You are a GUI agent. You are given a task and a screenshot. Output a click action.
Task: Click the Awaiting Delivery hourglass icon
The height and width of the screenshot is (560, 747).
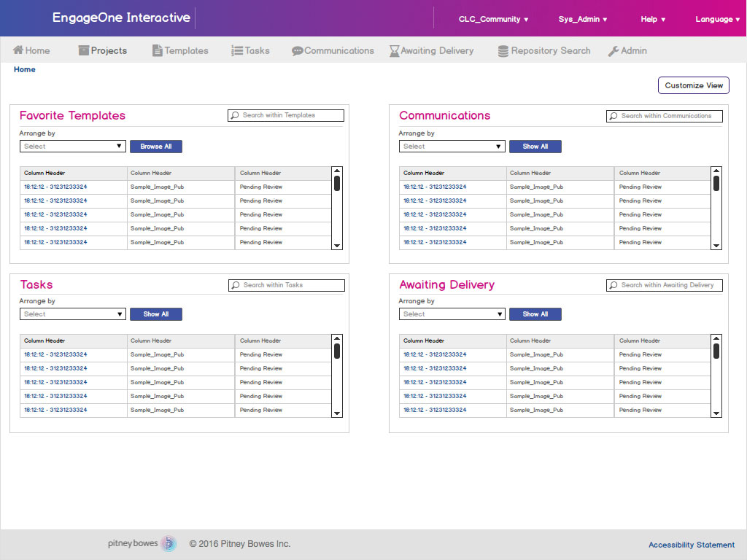[394, 51]
